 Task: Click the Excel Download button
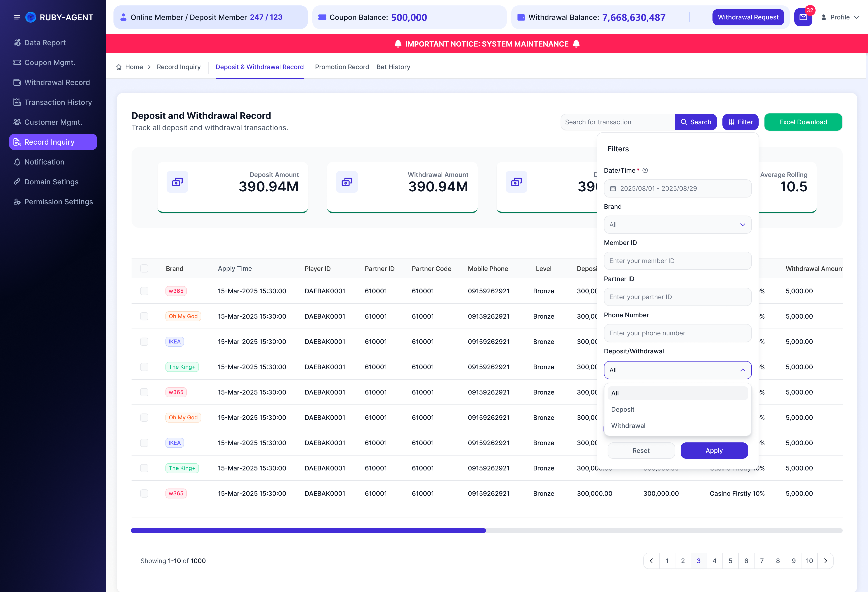(803, 122)
